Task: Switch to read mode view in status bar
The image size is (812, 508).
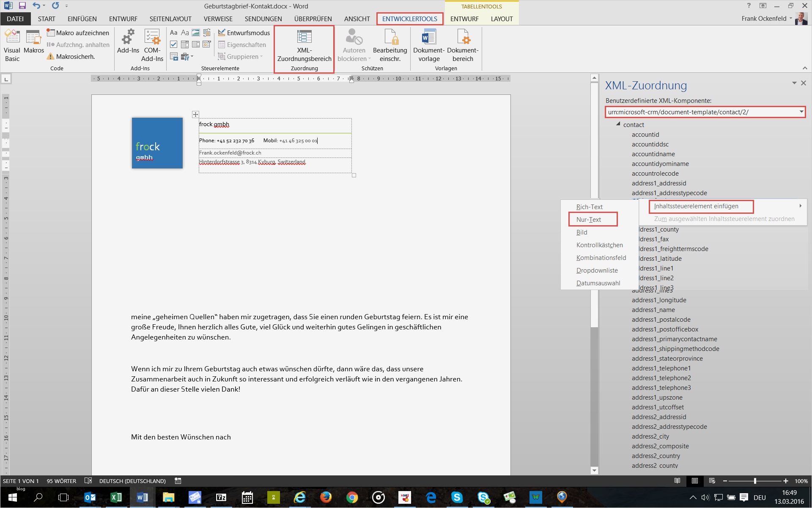Action: [677, 481]
